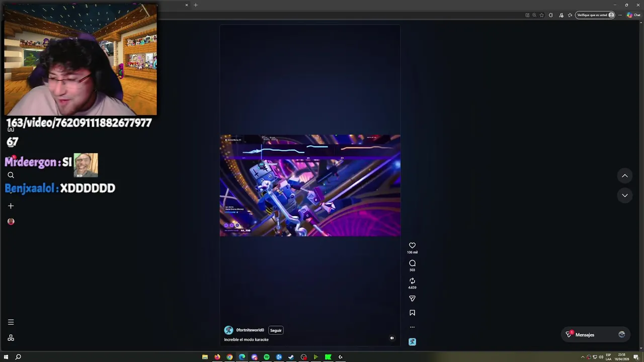Like the video with the heart icon
The height and width of the screenshot is (362, 644).
412,245
